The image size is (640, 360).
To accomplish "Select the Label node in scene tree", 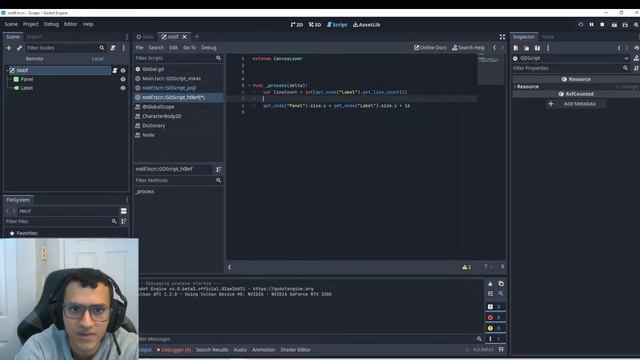I will [x=27, y=88].
